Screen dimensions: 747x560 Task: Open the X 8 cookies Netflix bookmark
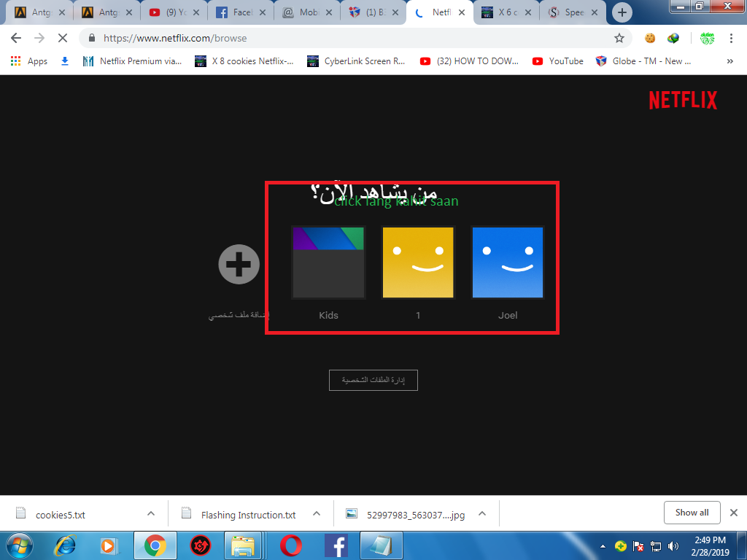pyautogui.click(x=244, y=61)
